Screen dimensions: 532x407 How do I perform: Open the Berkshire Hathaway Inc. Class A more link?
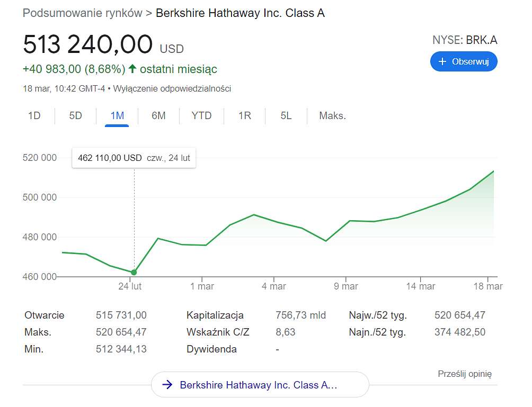(260, 385)
